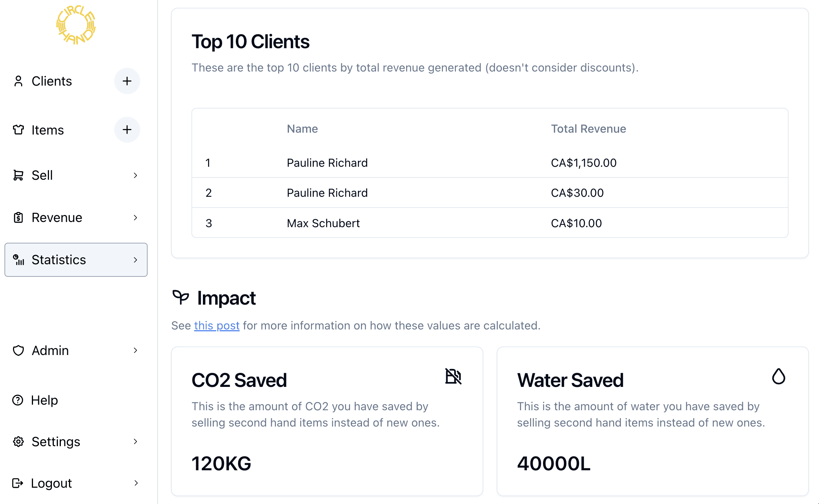
Task: Expand the Revenue submenu arrow
Action: [x=135, y=218]
